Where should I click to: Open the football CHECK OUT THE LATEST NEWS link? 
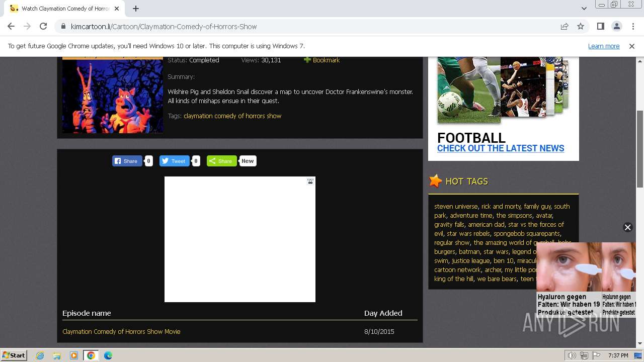click(501, 148)
